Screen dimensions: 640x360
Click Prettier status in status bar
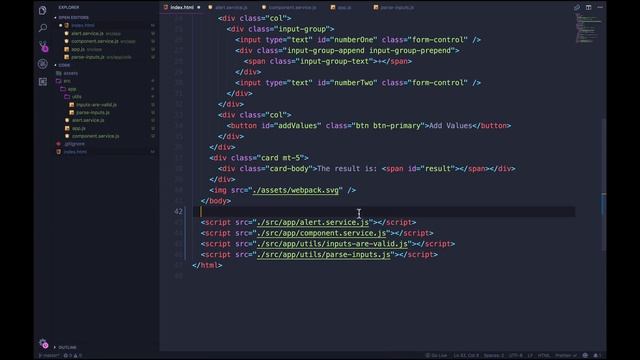point(566,356)
